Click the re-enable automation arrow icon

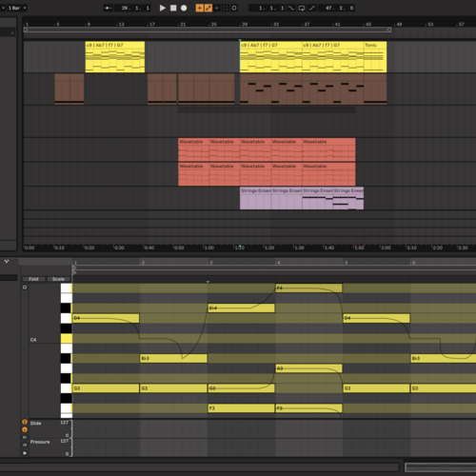click(x=217, y=8)
